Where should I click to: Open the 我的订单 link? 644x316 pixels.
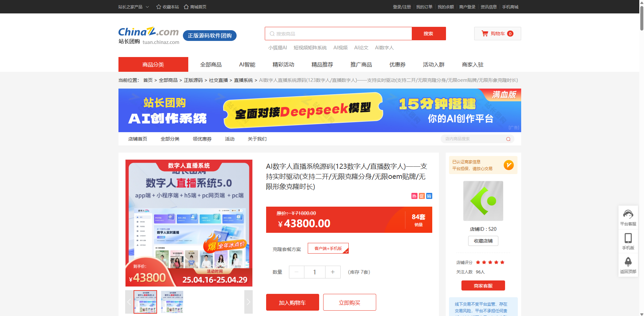coord(425,7)
